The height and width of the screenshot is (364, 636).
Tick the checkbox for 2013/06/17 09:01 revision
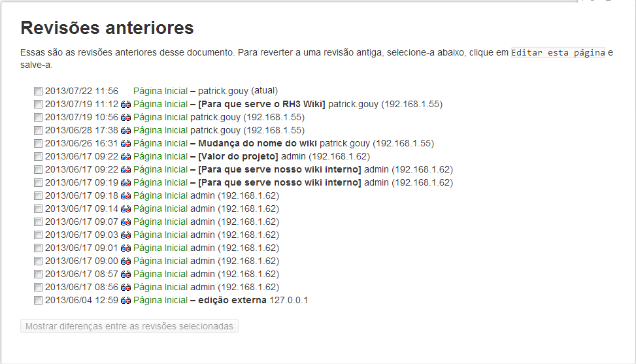(x=39, y=248)
